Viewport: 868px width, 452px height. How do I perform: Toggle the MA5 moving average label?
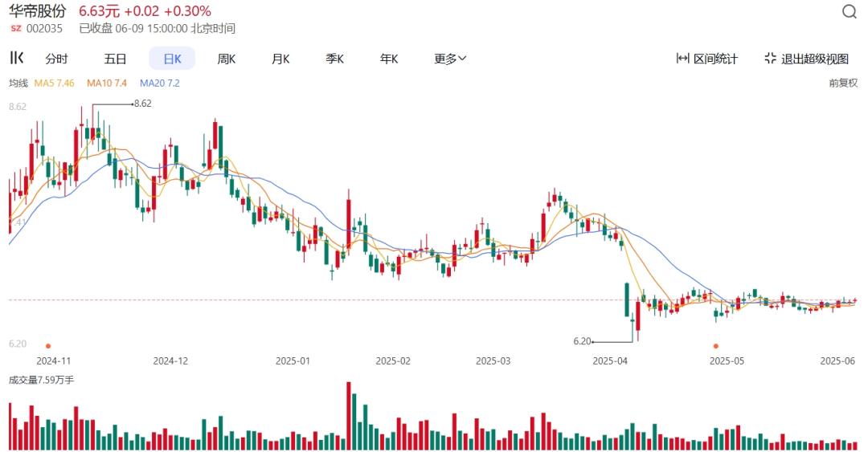pos(54,83)
